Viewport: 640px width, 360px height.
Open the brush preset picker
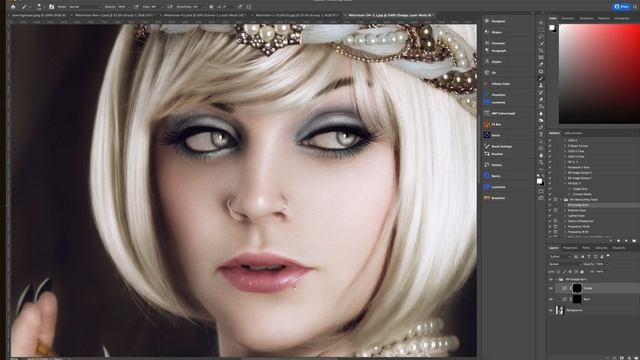(39, 7)
